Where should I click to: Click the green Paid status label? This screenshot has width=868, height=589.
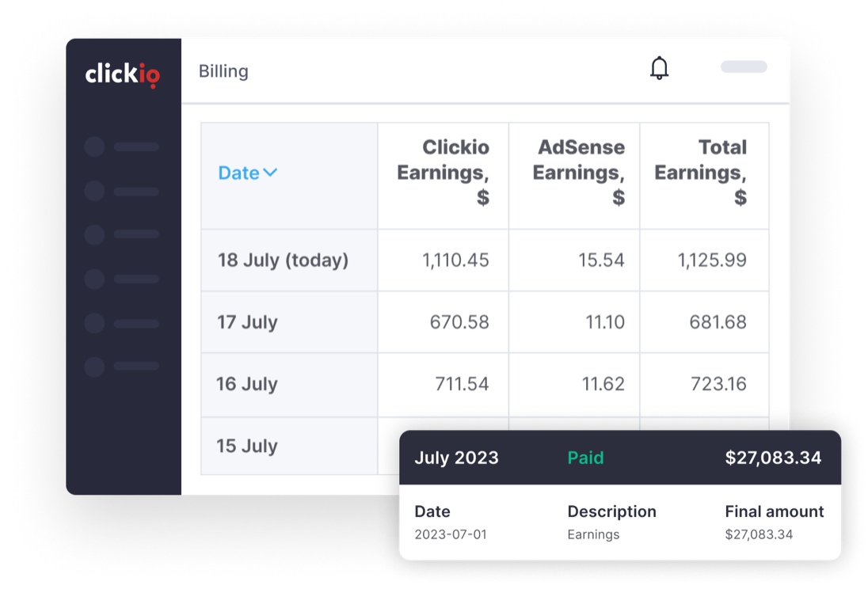pos(585,458)
